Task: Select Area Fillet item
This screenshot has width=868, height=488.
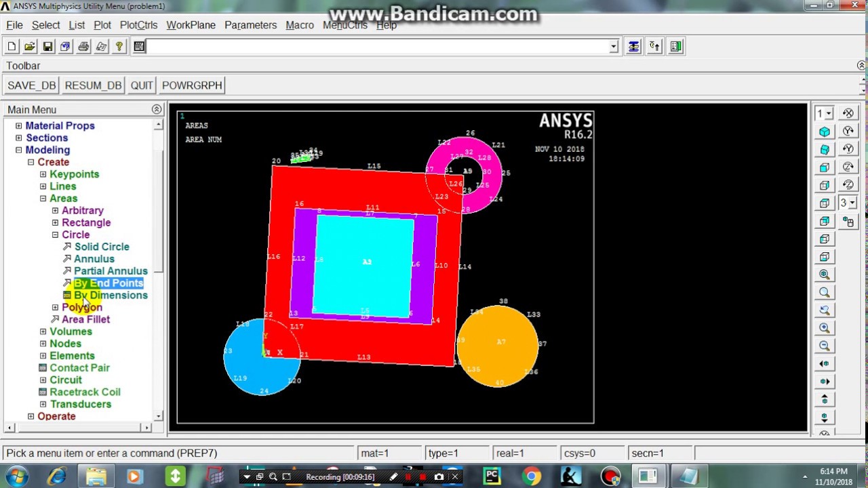Action: (x=85, y=319)
